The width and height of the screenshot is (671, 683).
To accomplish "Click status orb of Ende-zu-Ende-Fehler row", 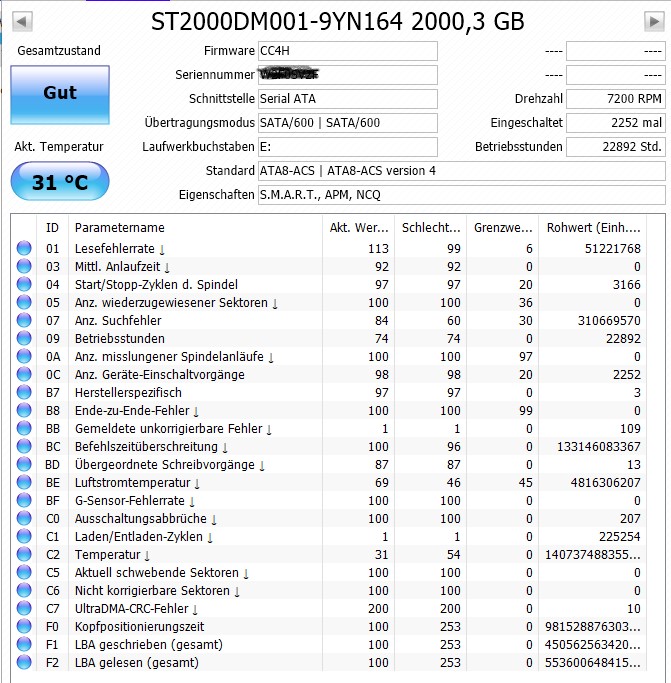I will pyautogui.click(x=24, y=410).
